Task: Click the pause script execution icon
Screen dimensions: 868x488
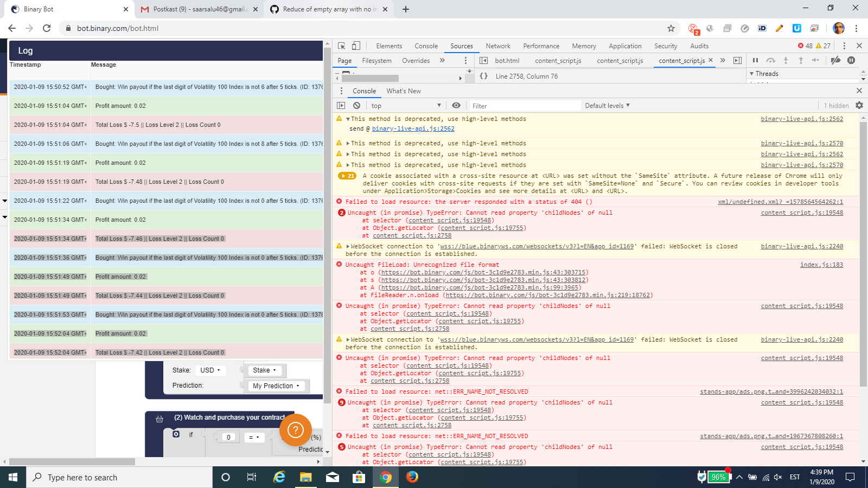Action: pos(756,60)
